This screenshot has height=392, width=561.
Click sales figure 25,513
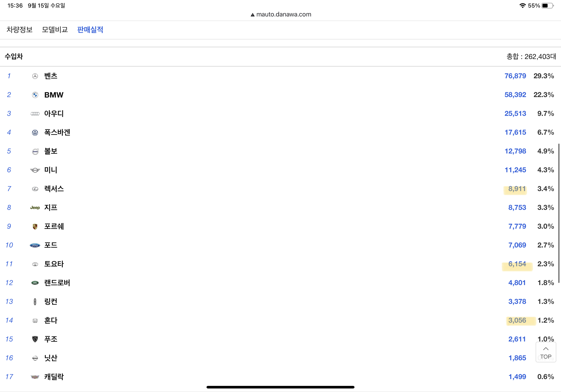(x=515, y=114)
